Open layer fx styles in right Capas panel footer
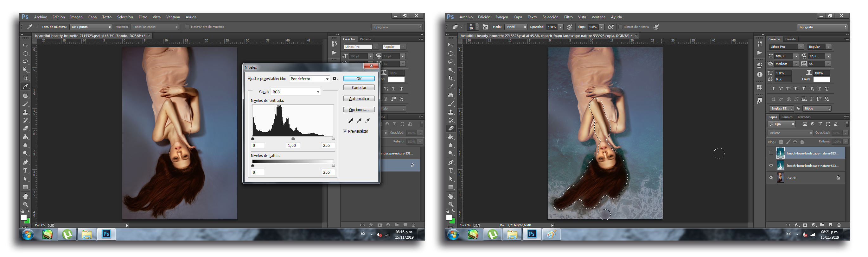This screenshot has width=868, height=257. click(797, 225)
